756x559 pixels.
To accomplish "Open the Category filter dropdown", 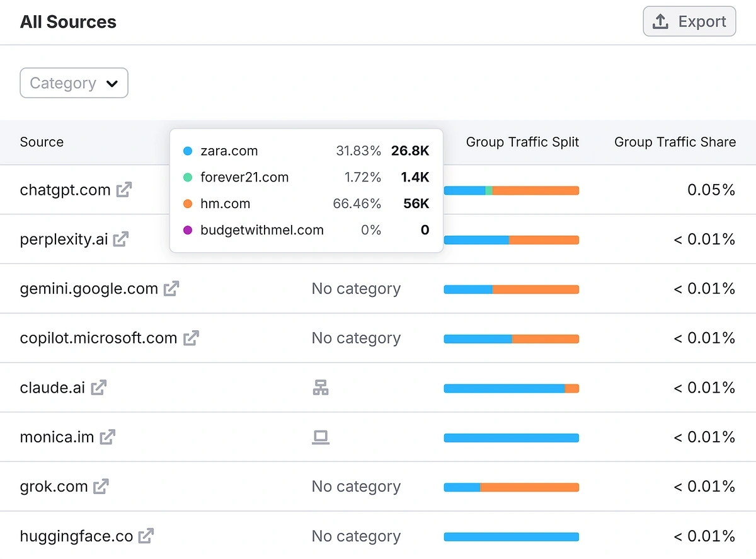I will coord(74,83).
